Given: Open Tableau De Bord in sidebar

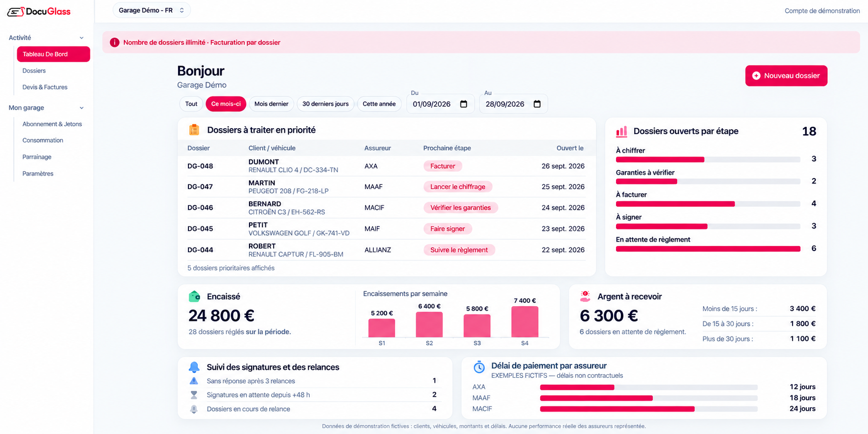Looking at the screenshot, I should pos(53,54).
